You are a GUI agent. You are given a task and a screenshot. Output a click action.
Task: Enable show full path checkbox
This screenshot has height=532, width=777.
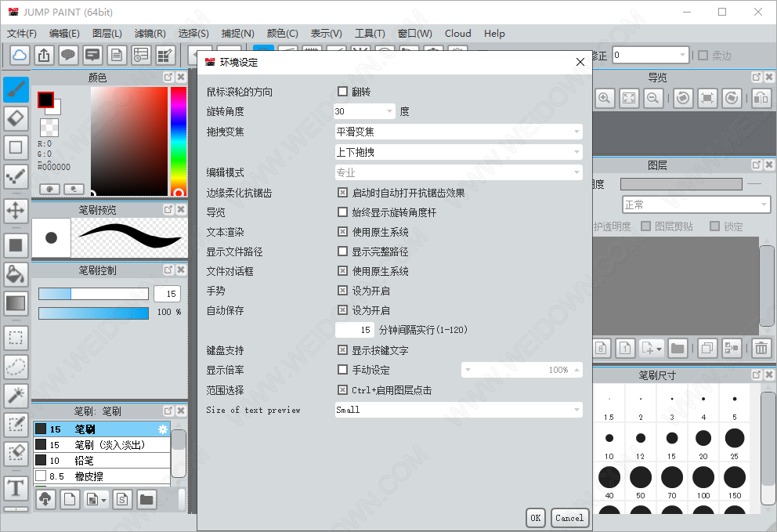click(342, 252)
